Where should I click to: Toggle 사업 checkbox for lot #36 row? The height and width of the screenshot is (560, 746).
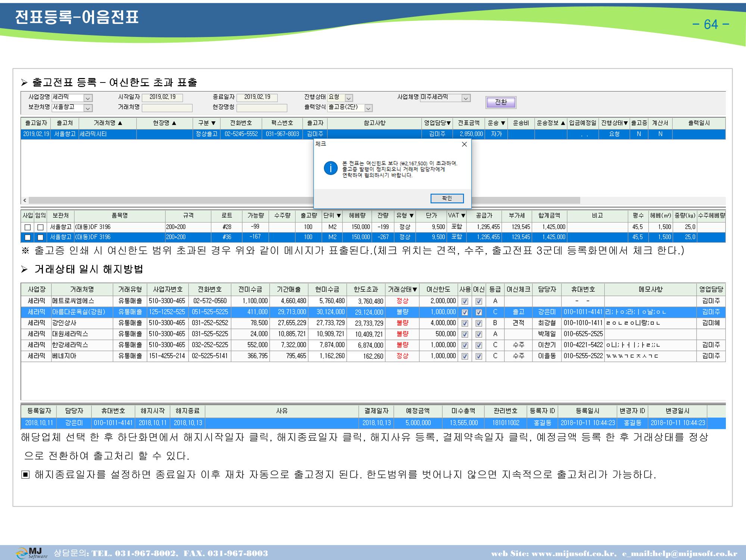click(x=28, y=237)
